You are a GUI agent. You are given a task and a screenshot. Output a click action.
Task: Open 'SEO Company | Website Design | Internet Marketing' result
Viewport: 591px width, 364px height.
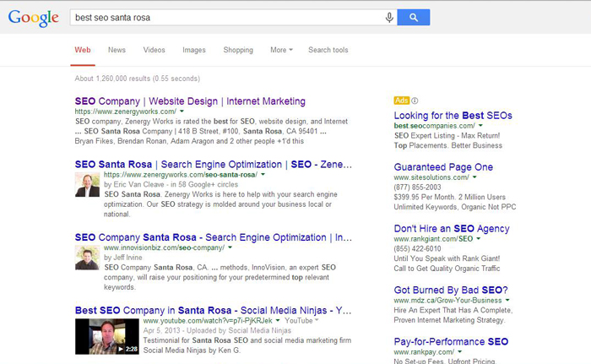pyautogui.click(x=190, y=101)
